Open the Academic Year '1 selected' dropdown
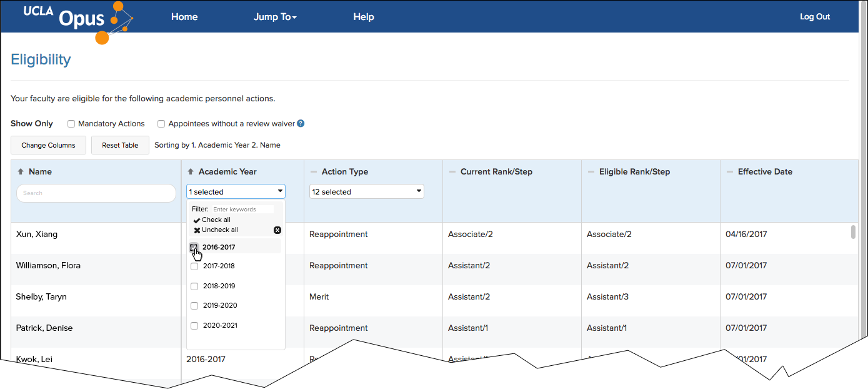Screen dimensions: 868x389 coord(236,191)
